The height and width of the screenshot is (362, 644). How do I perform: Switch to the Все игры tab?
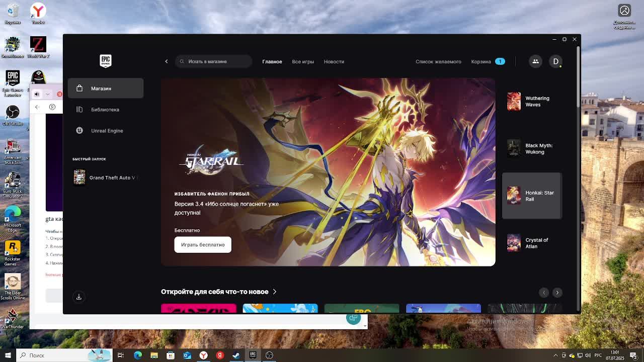(x=303, y=61)
